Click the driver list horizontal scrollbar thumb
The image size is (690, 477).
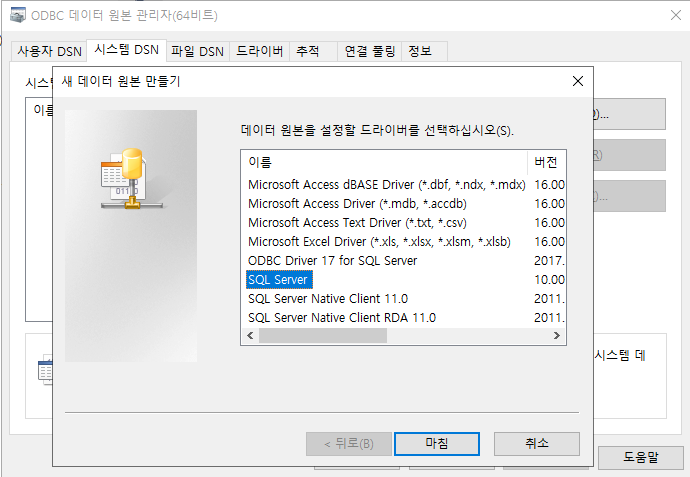click(x=323, y=335)
